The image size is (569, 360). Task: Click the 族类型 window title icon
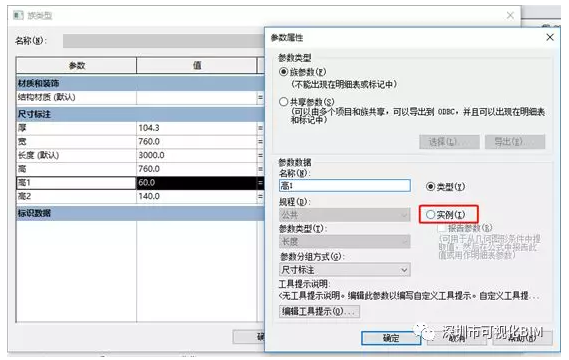18,15
